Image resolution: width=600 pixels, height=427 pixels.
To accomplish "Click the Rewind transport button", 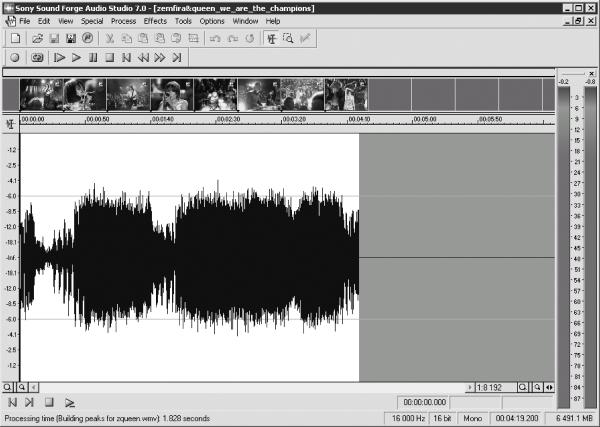I will pyautogui.click(x=143, y=57).
